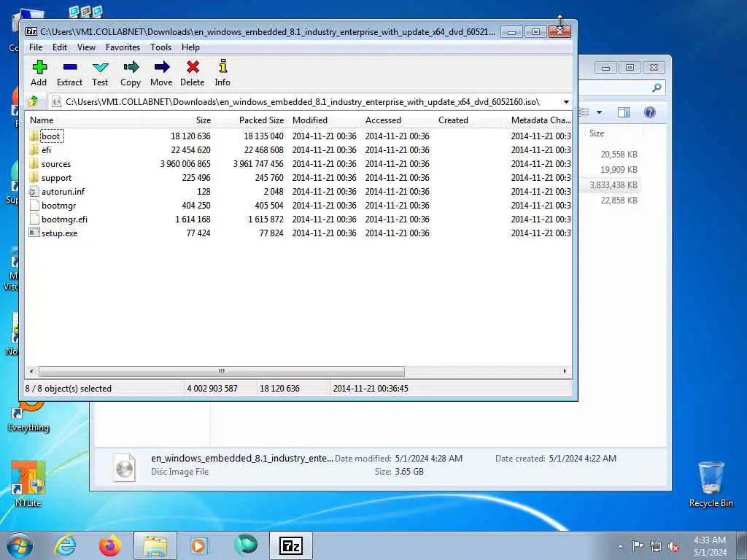Open the Edit menu
The height and width of the screenshot is (560, 747).
[60, 47]
